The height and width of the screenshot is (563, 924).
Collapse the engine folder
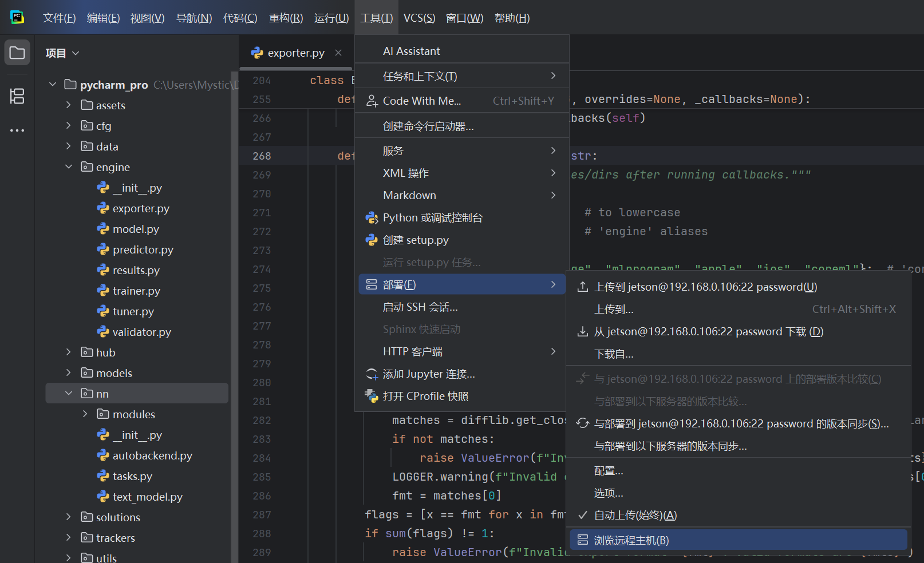point(69,167)
